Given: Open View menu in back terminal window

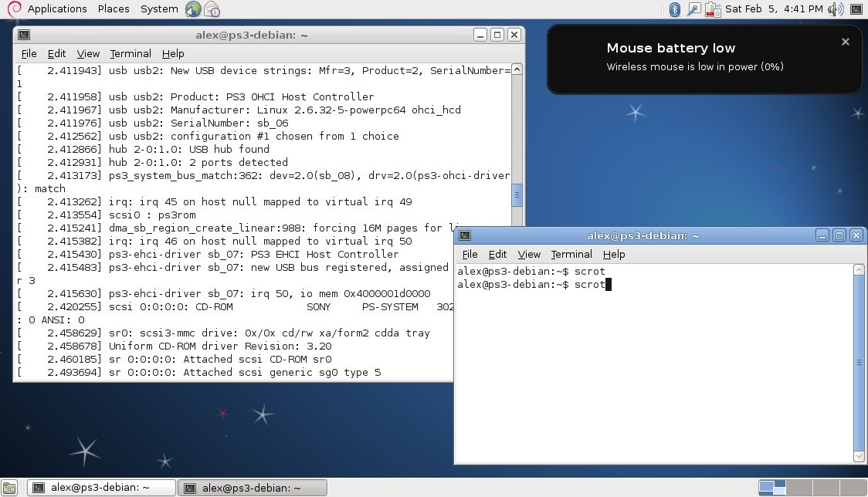Looking at the screenshot, I should tap(88, 54).
